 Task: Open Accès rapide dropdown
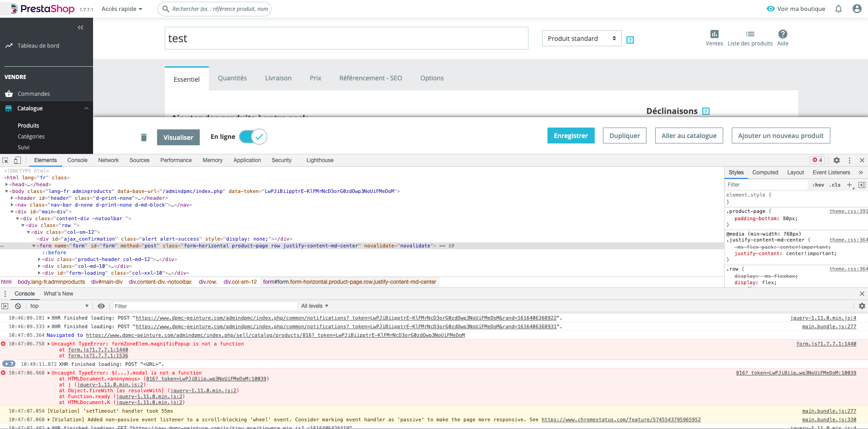pyautogui.click(x=122, y=9)
